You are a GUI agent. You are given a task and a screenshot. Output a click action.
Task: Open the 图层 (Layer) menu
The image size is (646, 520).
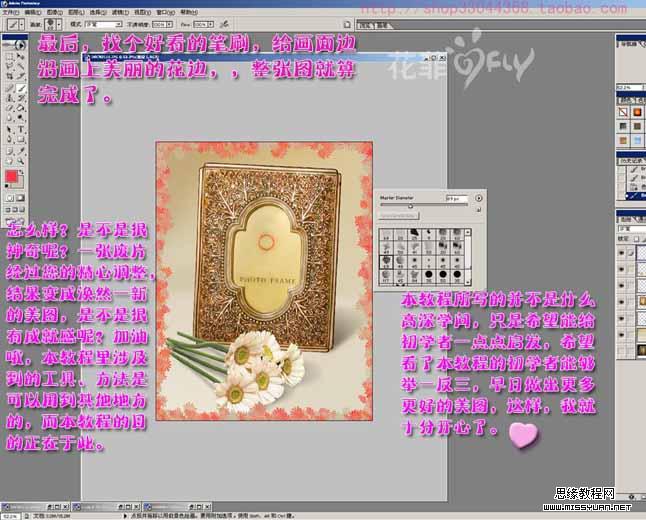76,12
